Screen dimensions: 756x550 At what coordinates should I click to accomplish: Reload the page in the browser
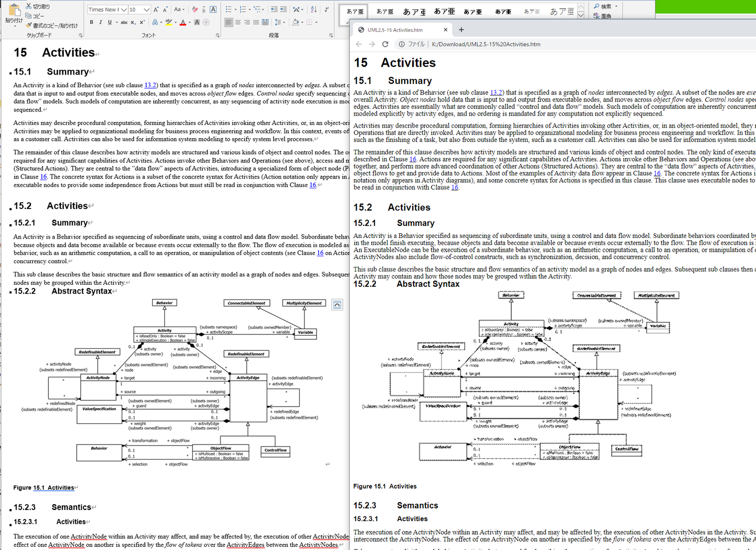(x=385, y=44)
